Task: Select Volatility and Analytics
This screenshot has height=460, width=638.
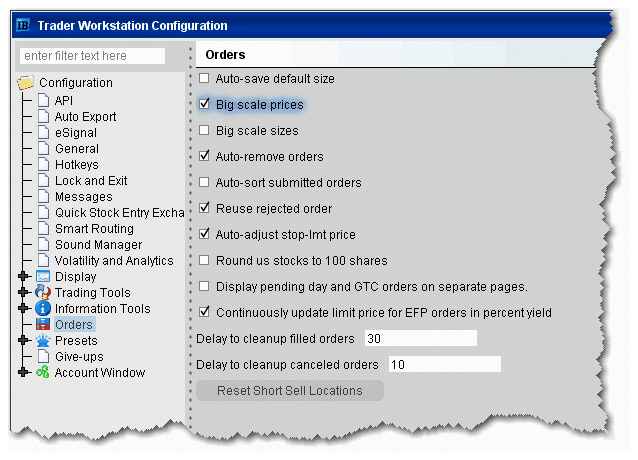Action: tap(114, 261)
